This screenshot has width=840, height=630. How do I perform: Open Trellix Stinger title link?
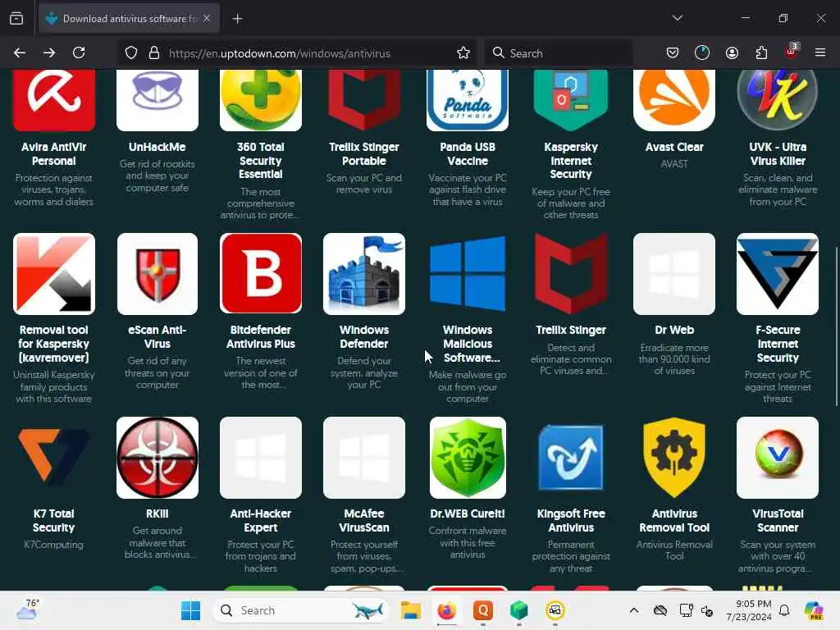pyautogui.click(x=571, y=330)
